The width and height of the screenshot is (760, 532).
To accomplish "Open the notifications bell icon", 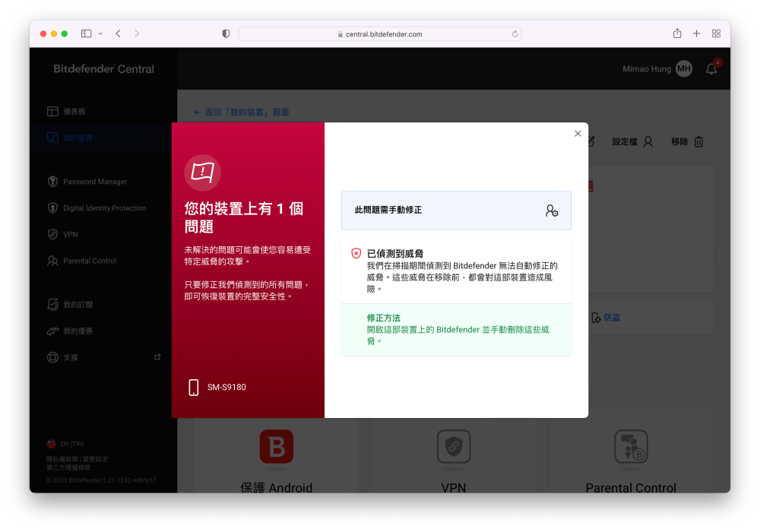I will [711, 69].
